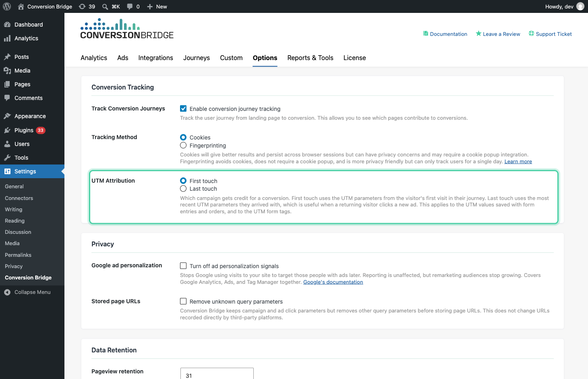Click the Plugins 33 update badge
The height and width of the screenshot is (379, 588).
(41, 130)
